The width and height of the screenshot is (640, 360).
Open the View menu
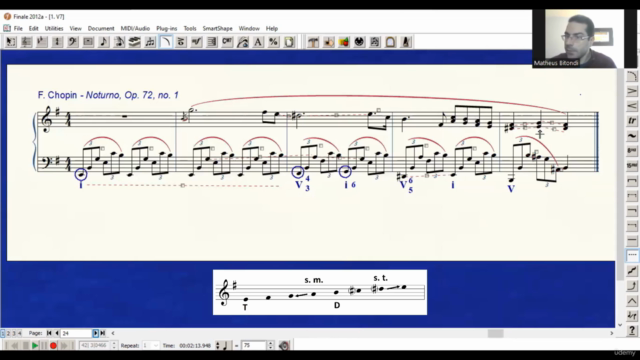[76, 29]
